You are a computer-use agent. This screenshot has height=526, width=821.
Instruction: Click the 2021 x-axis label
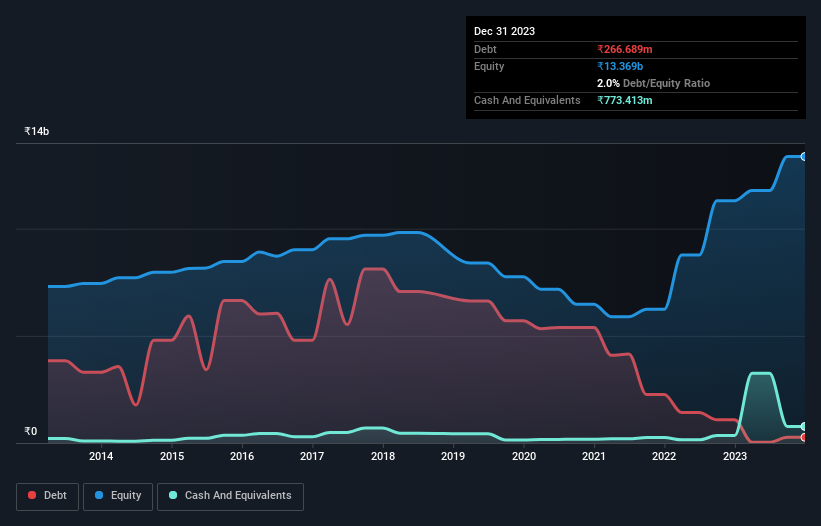pyautogui.click(x=594, y=456)
